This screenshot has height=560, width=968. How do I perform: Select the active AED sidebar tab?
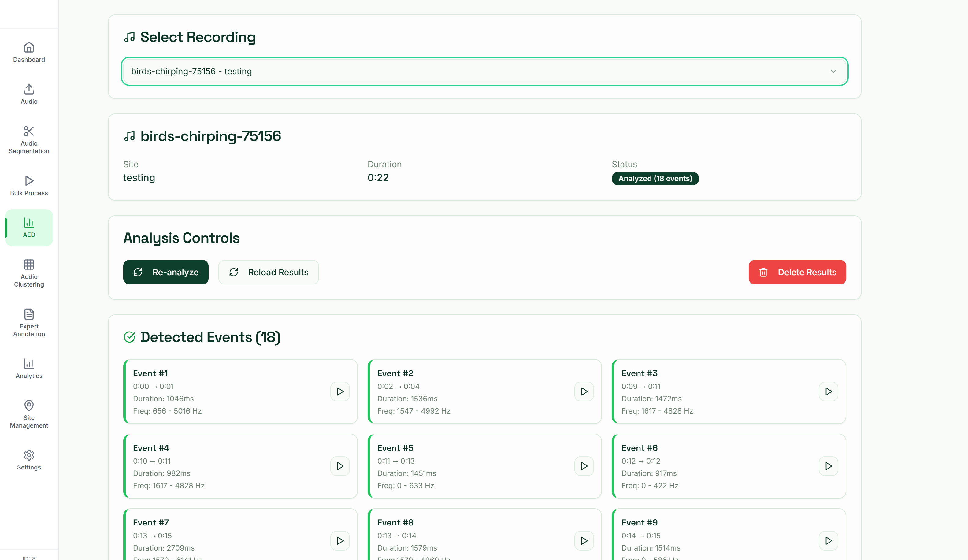coord(29,228)
